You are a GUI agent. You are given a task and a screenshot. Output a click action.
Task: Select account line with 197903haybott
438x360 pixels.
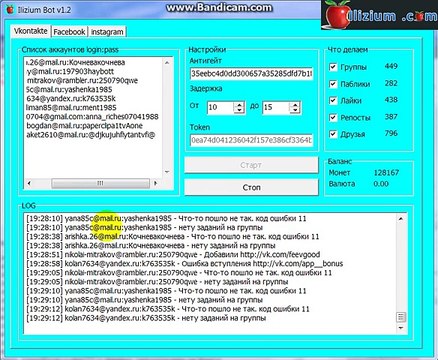pos(70,71)
